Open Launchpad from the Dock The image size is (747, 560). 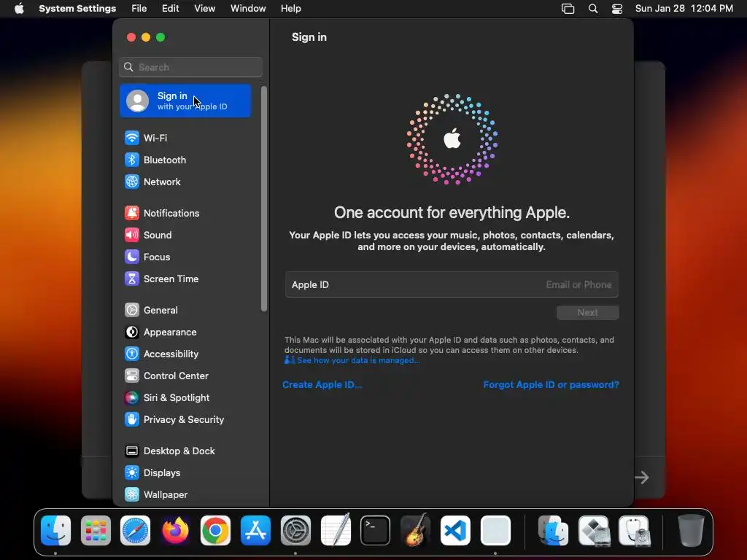pos(96,531)
